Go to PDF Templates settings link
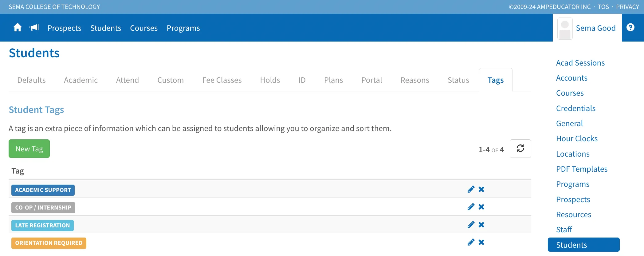The width and height of the screenshot is (644, 256). [x=582, y=169]
